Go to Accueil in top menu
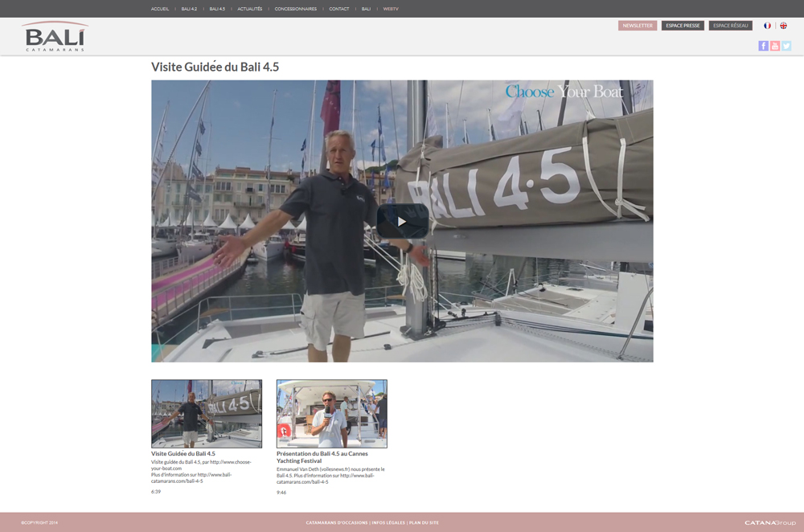The height and width of the screenshot is (532, 804). tap(160, 9)
